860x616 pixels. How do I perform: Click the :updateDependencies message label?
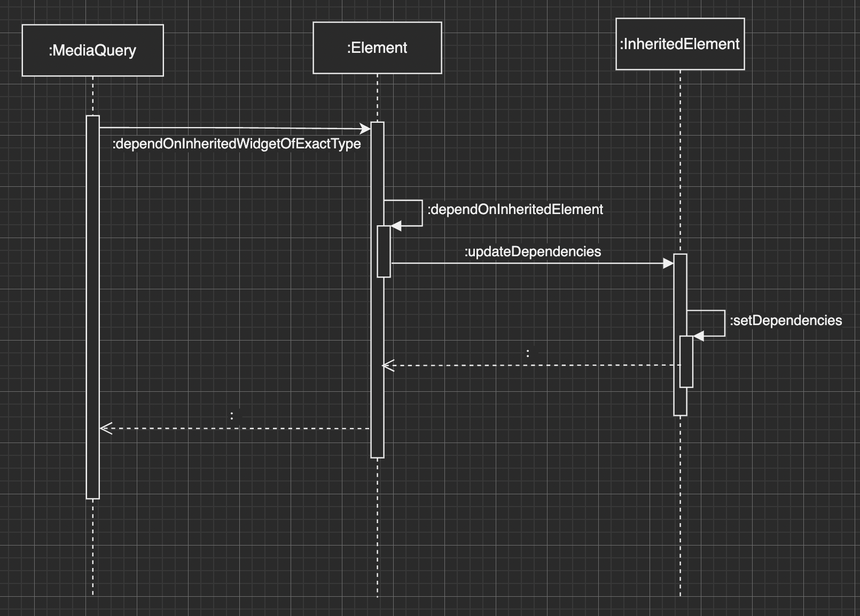(533, 251)
